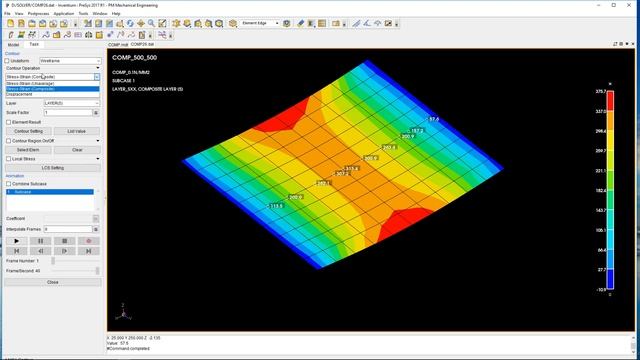
Task: Choose Displacement from the dropdown list
Action: [53, 94]
